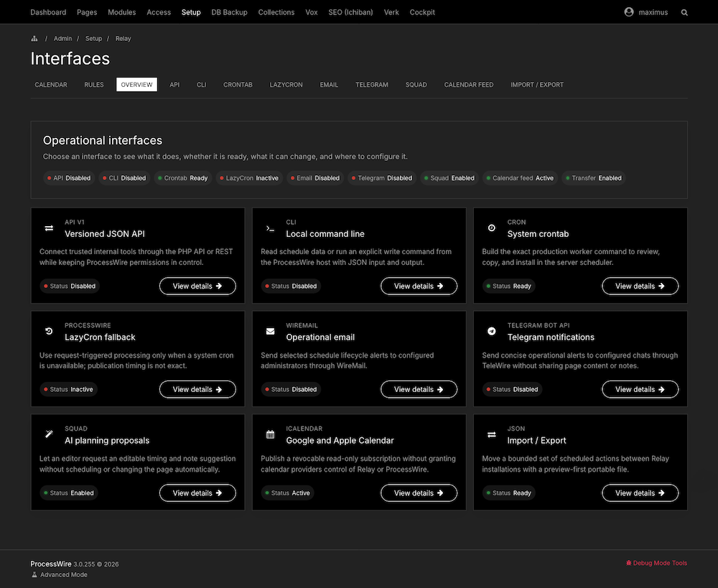Click the Versioned JSON API arrows icon
The image size is (718, 588).
pyautogui.click(x=49, y=228)
